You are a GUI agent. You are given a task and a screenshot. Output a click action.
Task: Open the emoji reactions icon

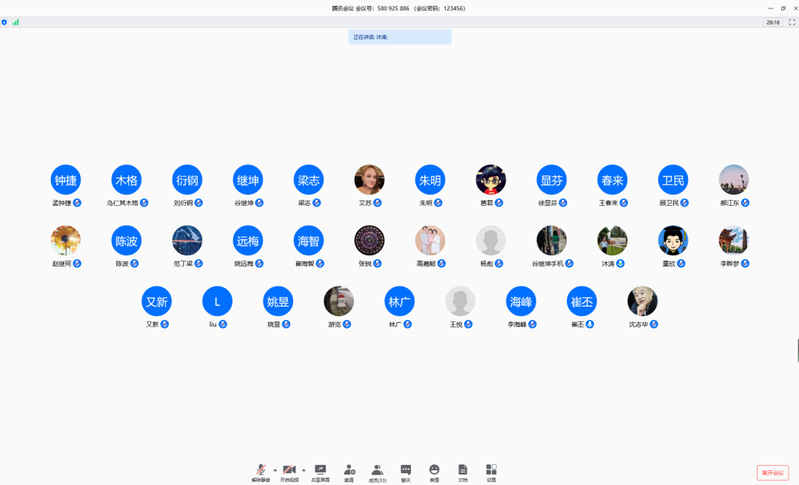tap(434, 471)
